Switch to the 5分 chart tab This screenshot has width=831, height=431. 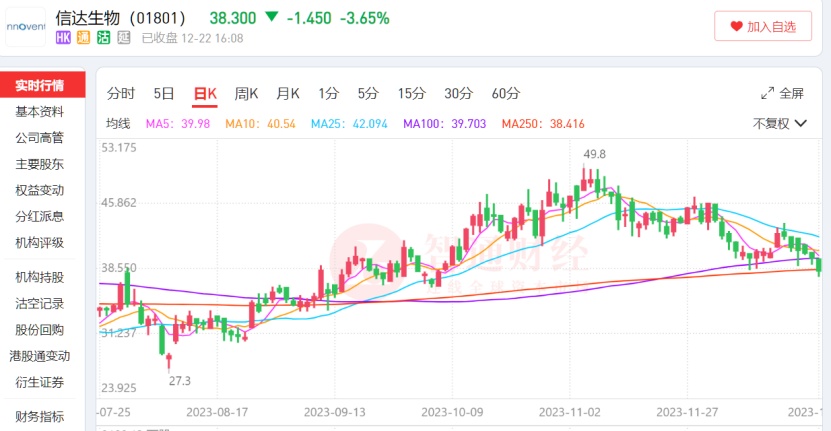[x=368, y=93]
